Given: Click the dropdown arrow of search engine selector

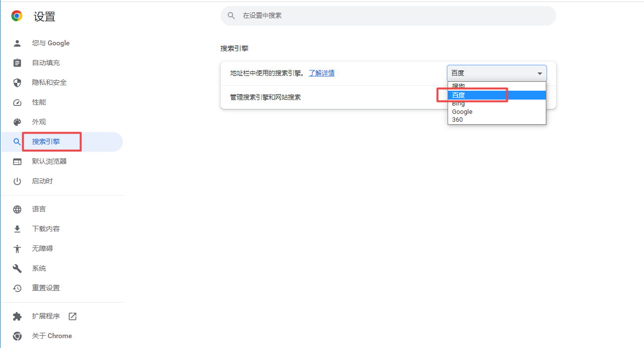Looking at the screenshot, I should (539, 73).
